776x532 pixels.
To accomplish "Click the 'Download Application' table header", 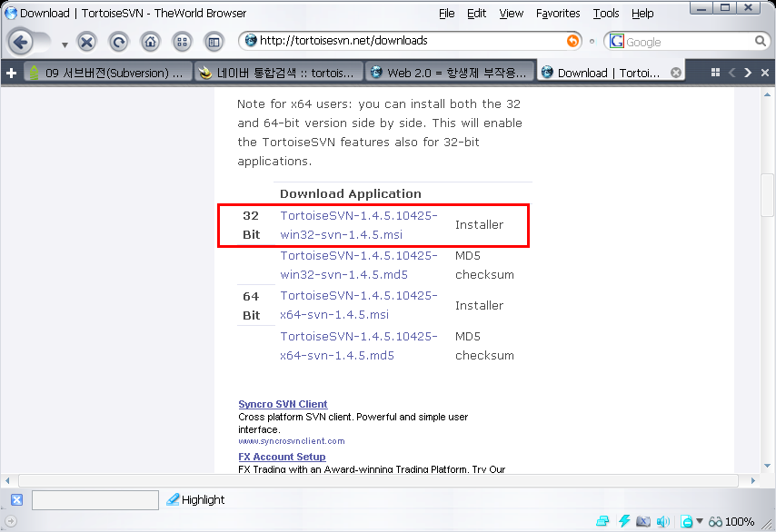I will [x=351, y=193].
